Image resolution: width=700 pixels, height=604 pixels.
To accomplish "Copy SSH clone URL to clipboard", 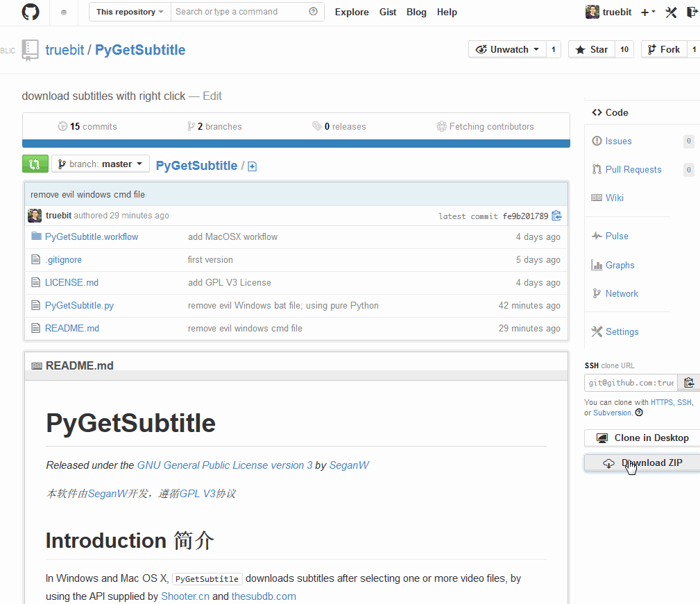I will pyautogui.click(x=689, y=383).
